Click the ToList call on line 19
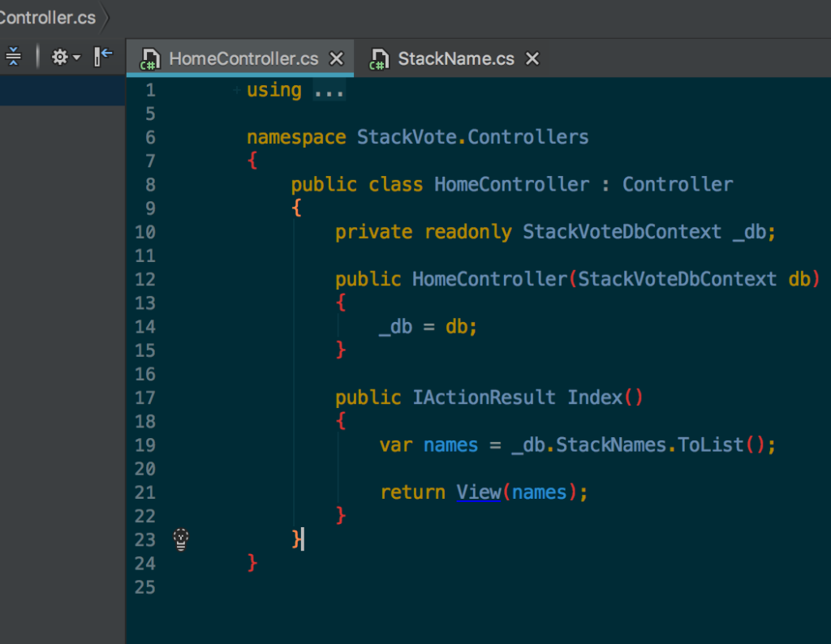The width and height of the screenshot is (831, 644). [x=709, y=445]
